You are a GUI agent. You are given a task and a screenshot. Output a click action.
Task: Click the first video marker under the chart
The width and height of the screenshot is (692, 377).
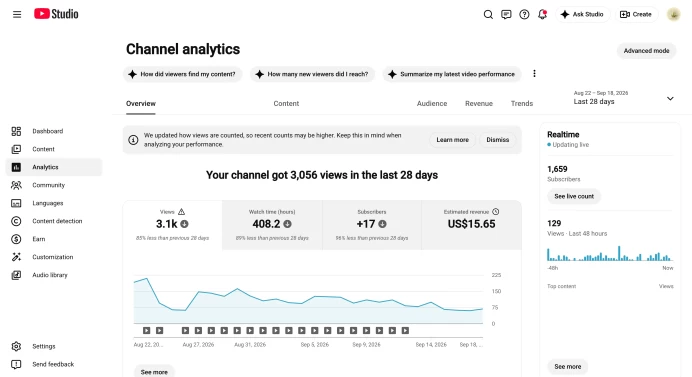pyautogui.click(x=147, y=331)
